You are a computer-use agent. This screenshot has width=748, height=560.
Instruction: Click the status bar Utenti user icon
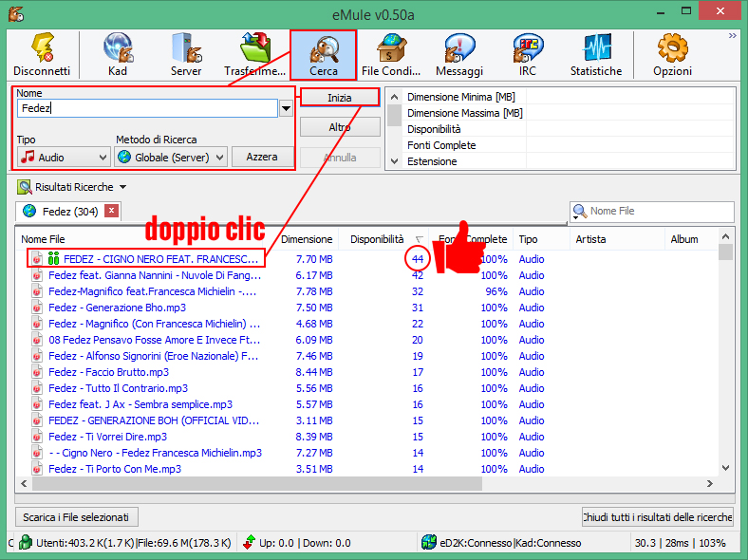26,542
